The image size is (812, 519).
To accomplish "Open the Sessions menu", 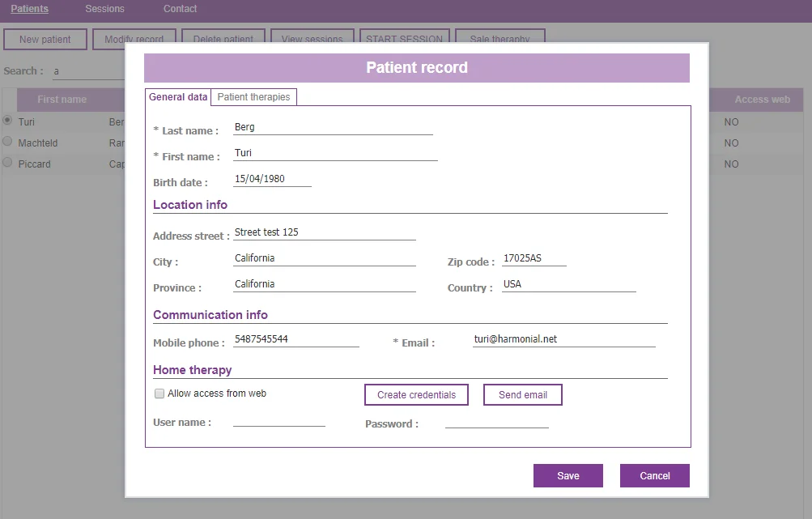I will pos(104,9).
